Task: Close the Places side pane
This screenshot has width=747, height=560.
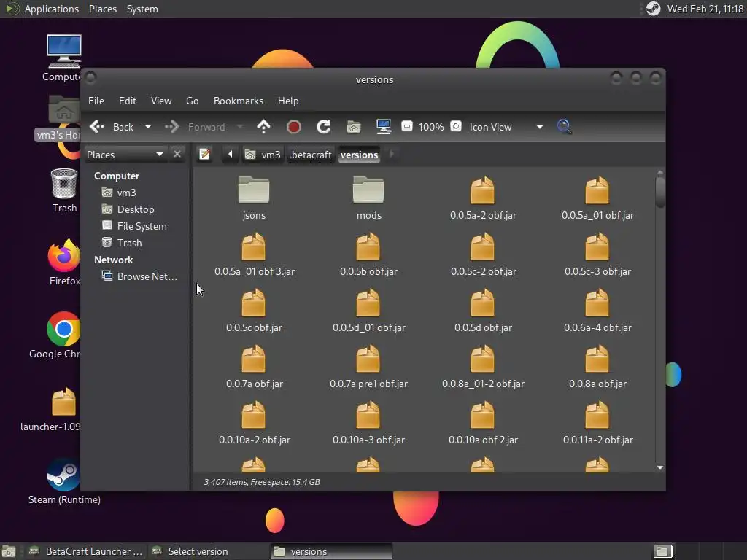Action: pos(177,155)
